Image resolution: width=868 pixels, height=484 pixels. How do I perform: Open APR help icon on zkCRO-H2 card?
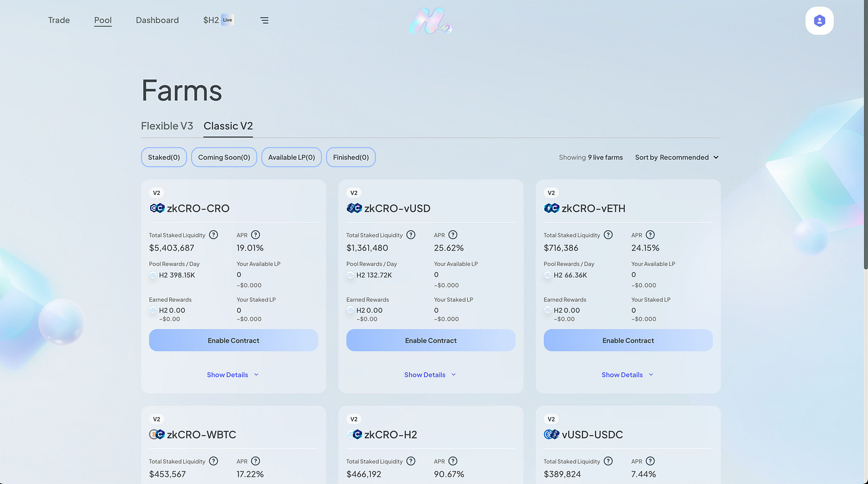coord(453,461)
